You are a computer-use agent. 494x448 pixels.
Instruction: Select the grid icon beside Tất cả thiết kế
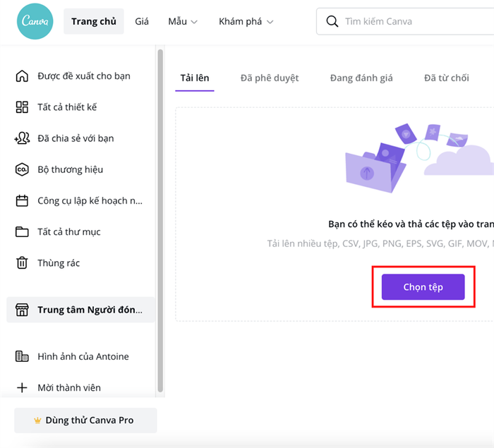[x=22, y=107]
